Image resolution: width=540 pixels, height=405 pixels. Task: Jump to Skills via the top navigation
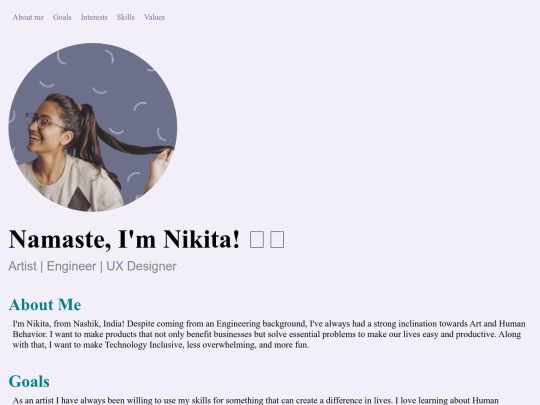point(125,17)
